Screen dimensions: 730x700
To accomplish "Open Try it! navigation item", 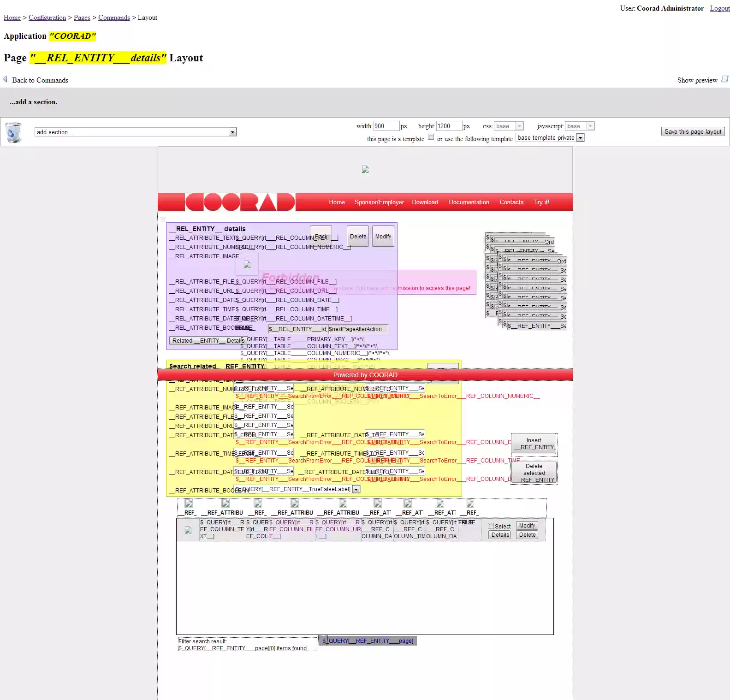I will [x=541, y=202].
